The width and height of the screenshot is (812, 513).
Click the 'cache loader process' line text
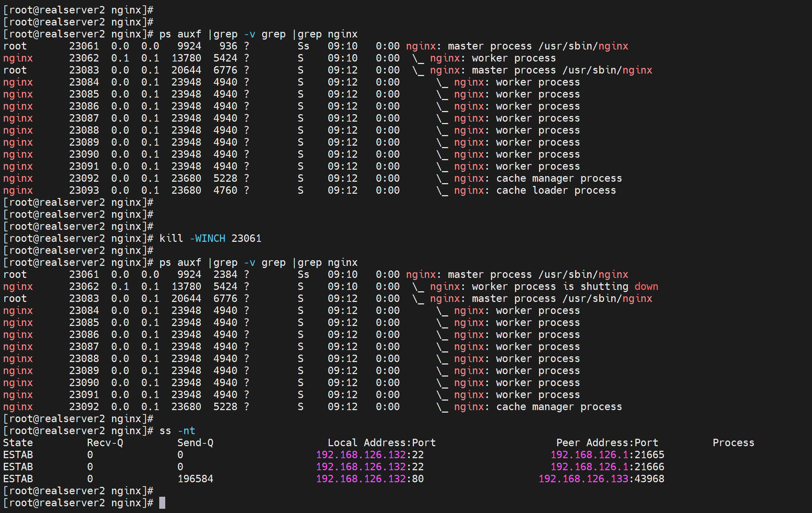[x=555, y=190]
